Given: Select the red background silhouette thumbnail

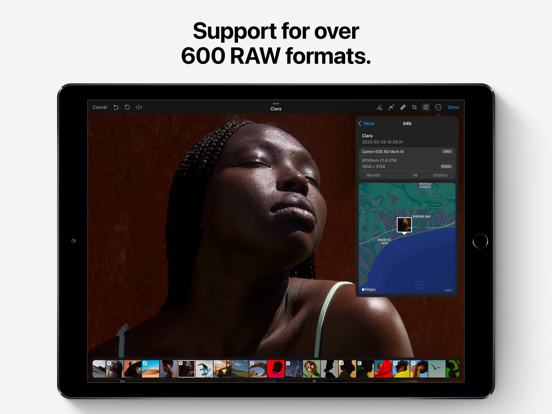Looking at the screenshot, I should [x=276, y=369].
